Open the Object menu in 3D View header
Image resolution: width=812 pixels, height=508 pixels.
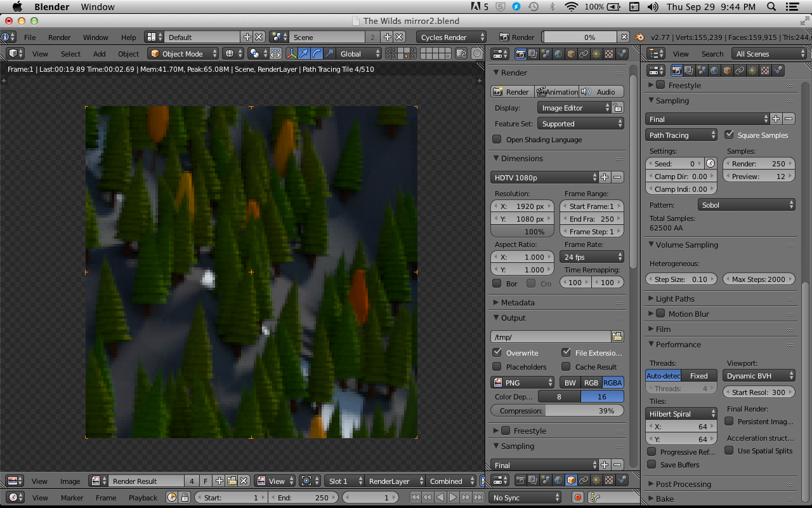click(x=129, y=54)
